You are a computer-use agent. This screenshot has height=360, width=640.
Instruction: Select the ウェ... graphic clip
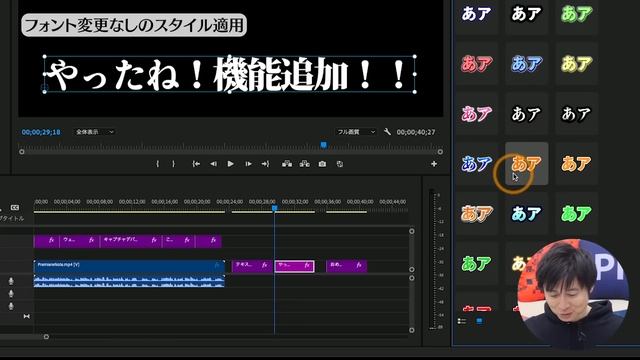80,241
